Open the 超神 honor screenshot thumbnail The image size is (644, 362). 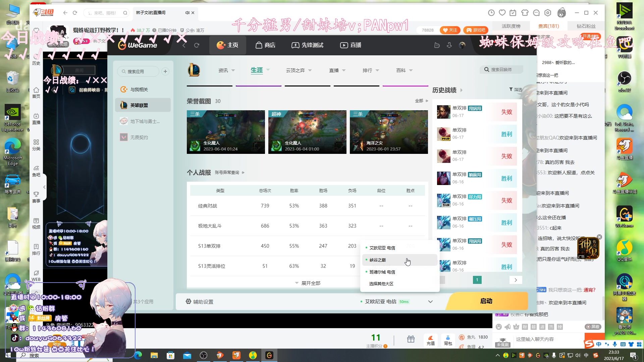pyautogui.click(x=307, y=132)
